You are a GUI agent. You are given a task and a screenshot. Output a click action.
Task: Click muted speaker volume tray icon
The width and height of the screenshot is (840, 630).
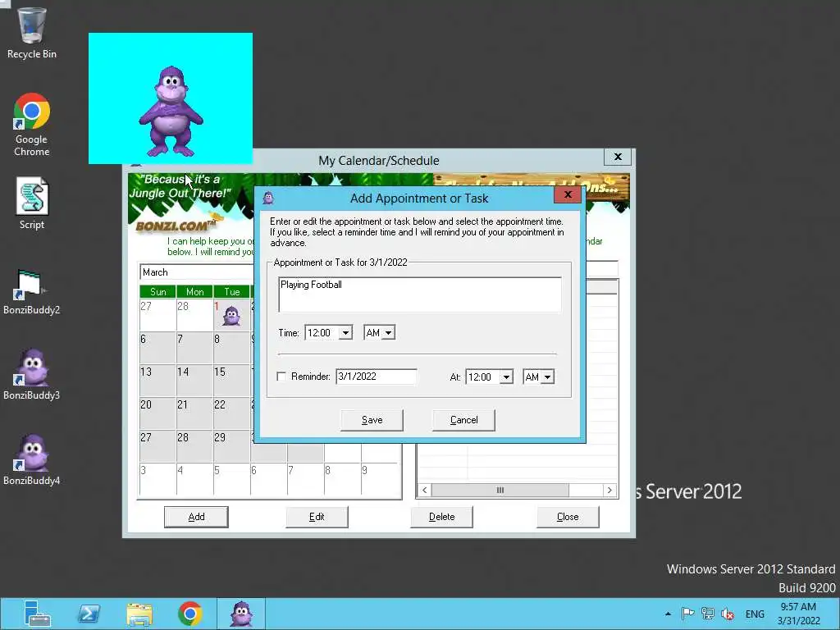coord(728,614)
